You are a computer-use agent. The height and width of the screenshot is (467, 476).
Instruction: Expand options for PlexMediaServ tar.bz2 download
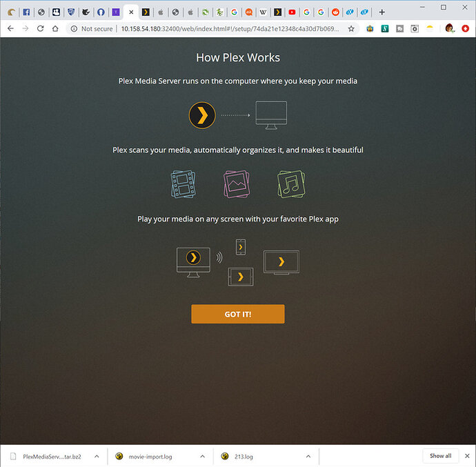[x=97, y=457]
